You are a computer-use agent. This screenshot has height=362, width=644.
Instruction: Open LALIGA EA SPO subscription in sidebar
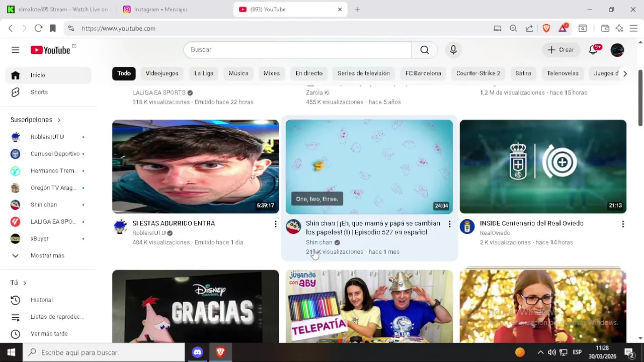[48, 222]
